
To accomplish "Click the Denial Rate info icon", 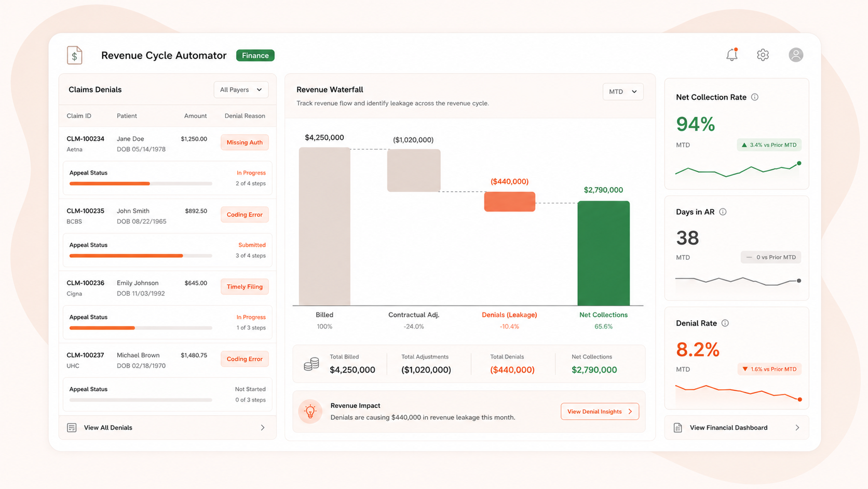I will tap(725, 323).
